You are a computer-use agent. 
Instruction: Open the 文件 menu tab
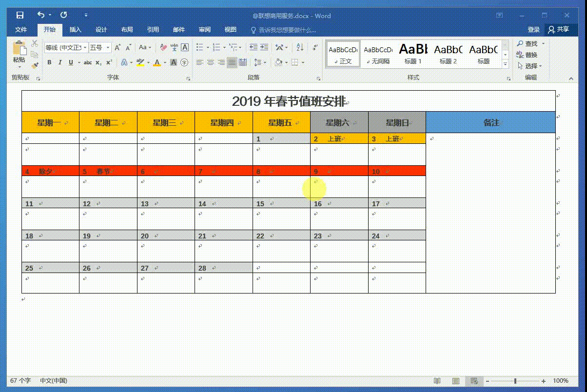click(x=21, y=30)
